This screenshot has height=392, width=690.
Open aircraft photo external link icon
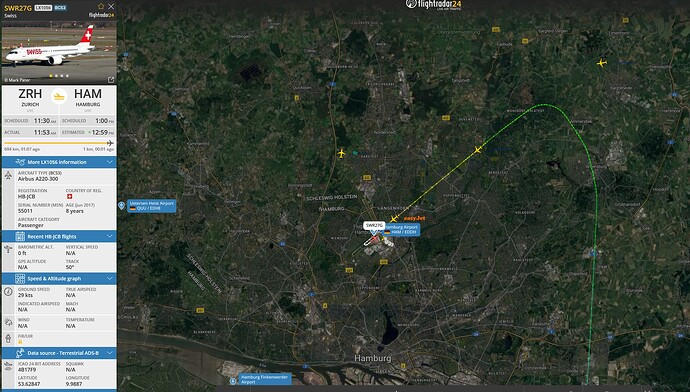[111, 80]
